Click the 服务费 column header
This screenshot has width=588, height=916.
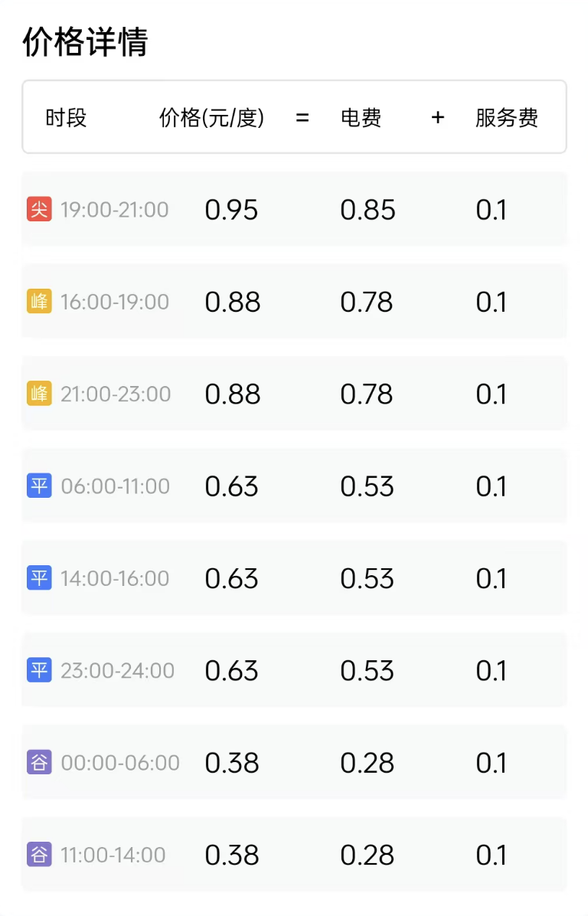click(x=507, y=118)
